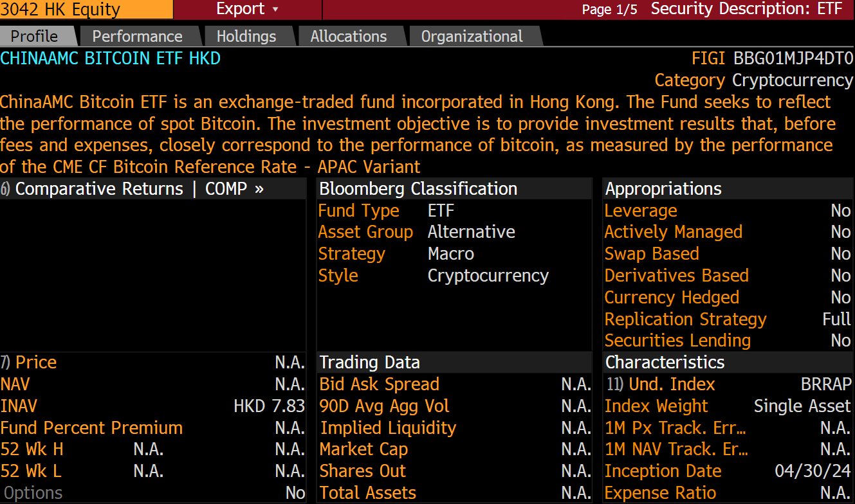Click the Swap Based row
This screenshot has height=504, width=855.
coord(728,254)
